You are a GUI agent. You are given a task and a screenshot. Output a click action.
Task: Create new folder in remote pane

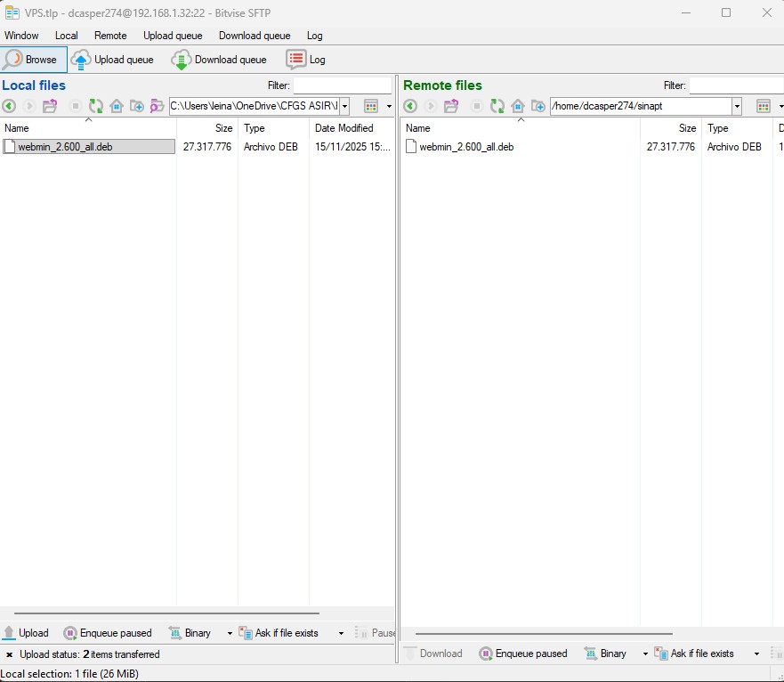click(537, 106)
